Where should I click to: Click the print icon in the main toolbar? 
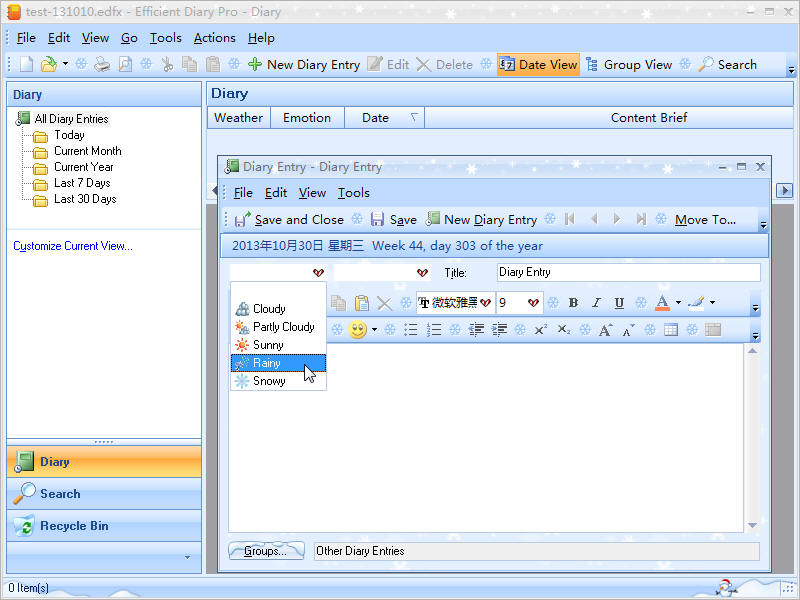(x=102, y=65)
